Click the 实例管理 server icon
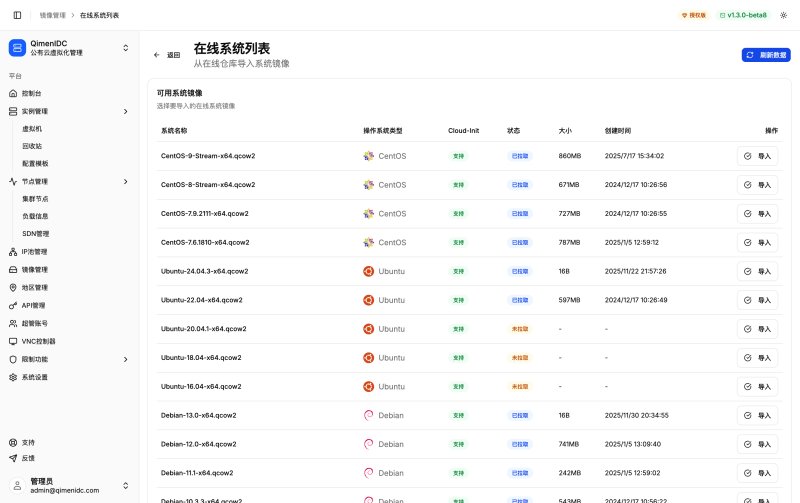Screen dimensions: 800x503 (13, 111)
